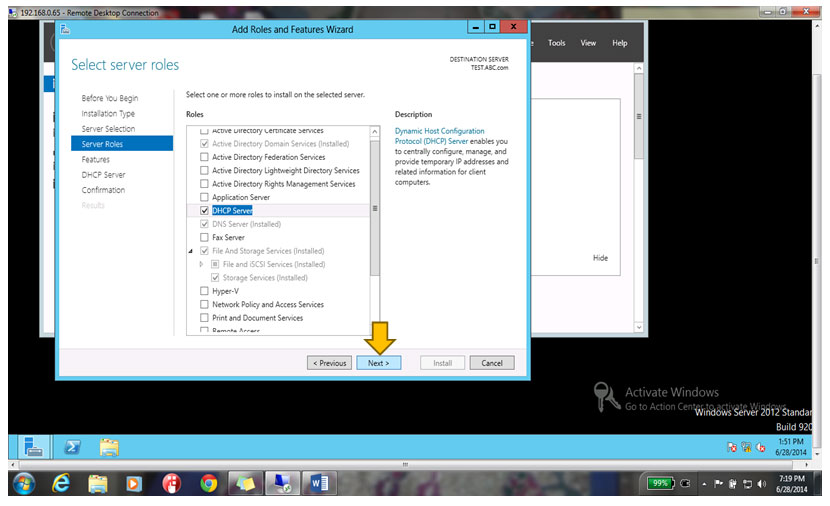Open Internet Explorer from the taskbar

(x=61, y=483)
